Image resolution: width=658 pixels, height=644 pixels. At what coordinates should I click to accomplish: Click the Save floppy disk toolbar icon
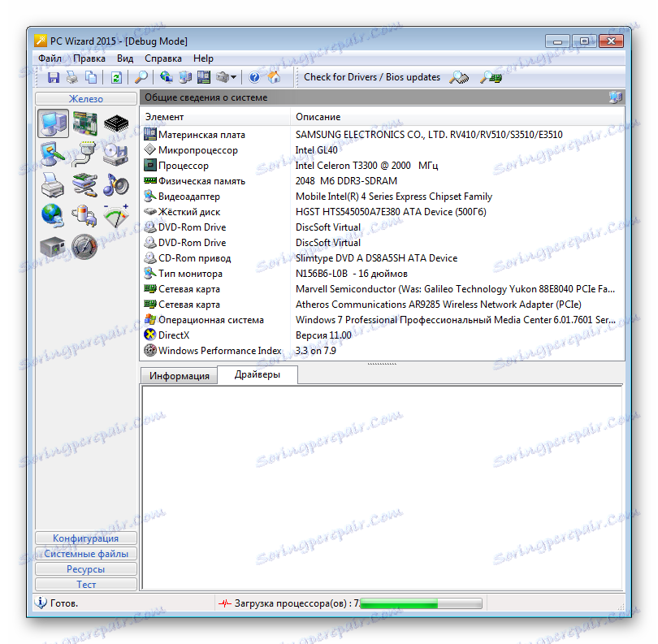[x=54, y=77]
